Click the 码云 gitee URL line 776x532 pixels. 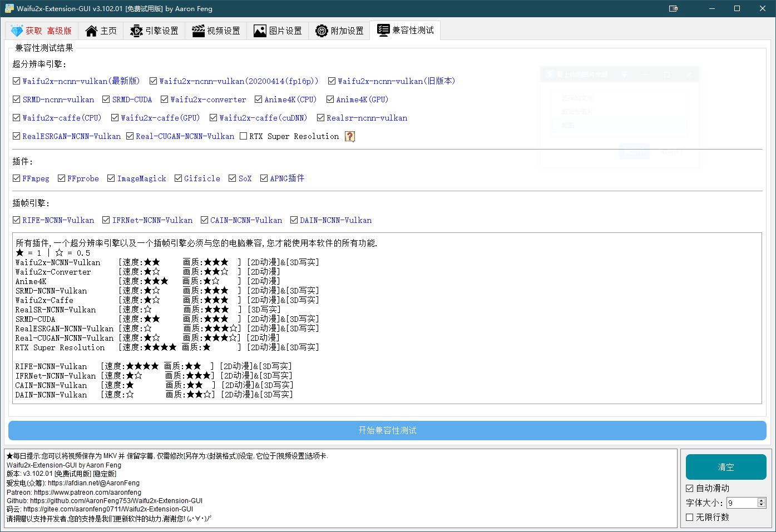click(100, 509)
